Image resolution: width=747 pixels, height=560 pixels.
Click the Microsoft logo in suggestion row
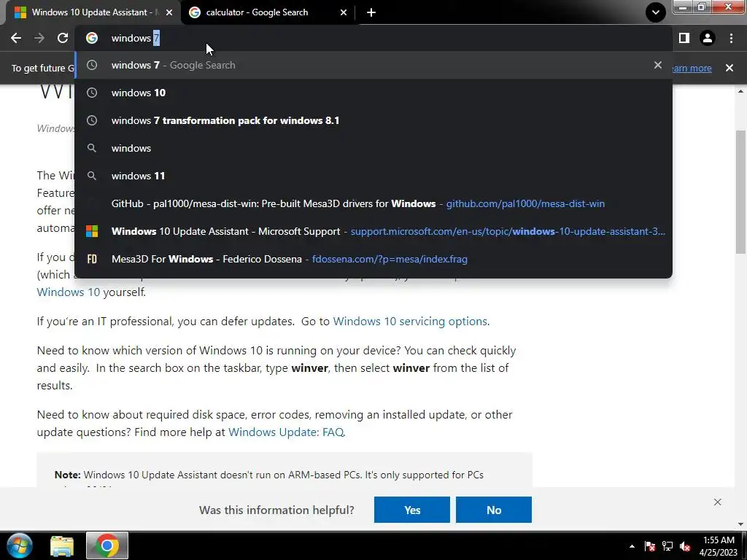click(x=92, y=231)
